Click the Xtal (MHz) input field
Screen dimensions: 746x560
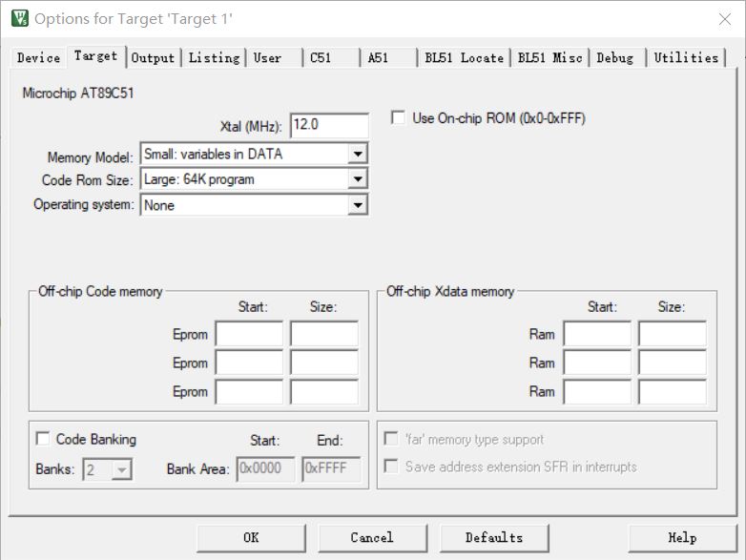pyautogui.click(x=329, y=125)
